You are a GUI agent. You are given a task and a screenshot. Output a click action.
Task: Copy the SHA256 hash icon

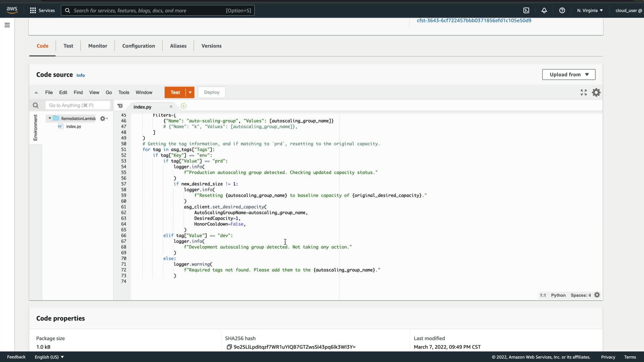[229, 347]
